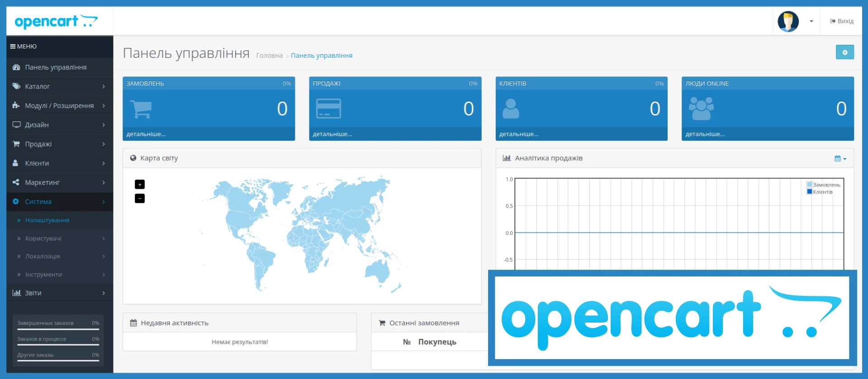Open the Маркетинг sidebar menu

click(60, 182)
